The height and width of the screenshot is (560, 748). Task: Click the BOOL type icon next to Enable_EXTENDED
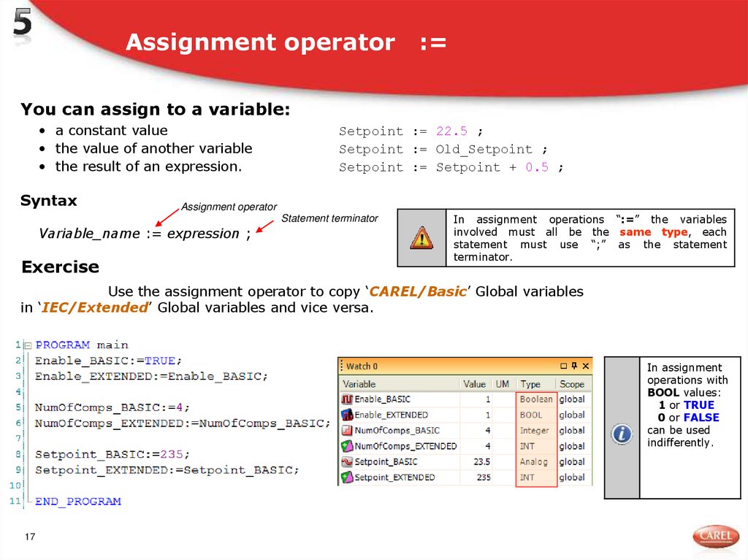(x=346, y=413)
